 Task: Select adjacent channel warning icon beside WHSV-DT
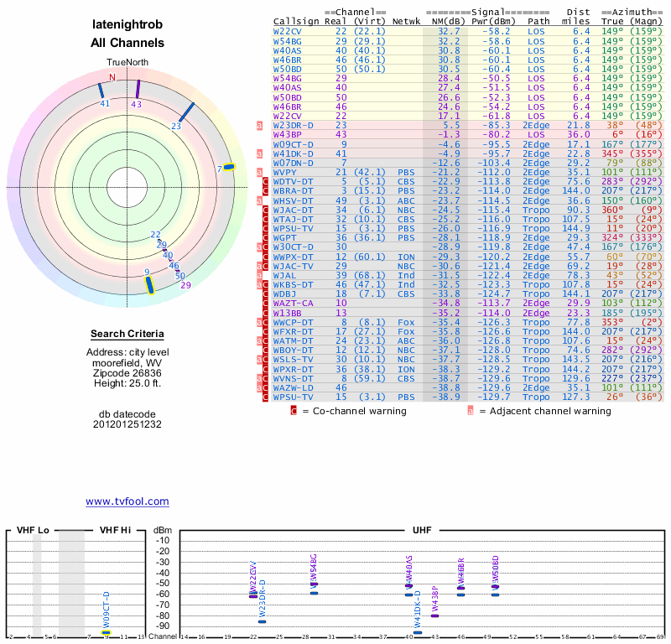coord(260,200)
